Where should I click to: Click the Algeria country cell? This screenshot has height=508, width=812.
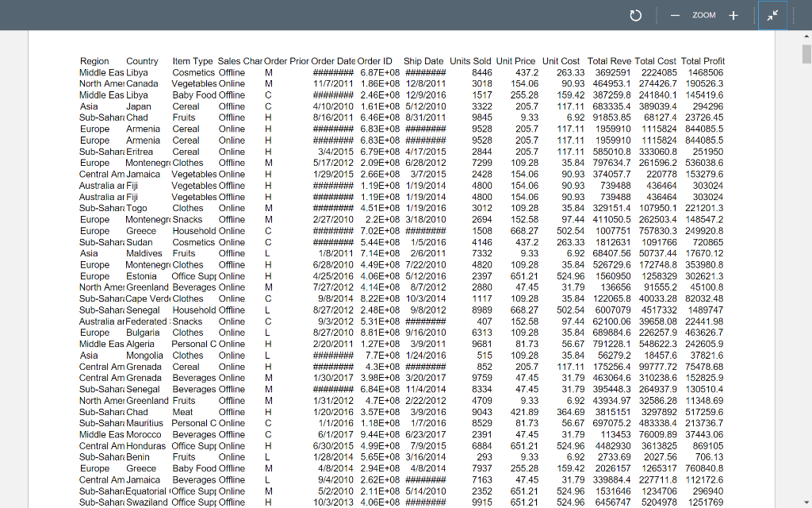pos(140,344)
